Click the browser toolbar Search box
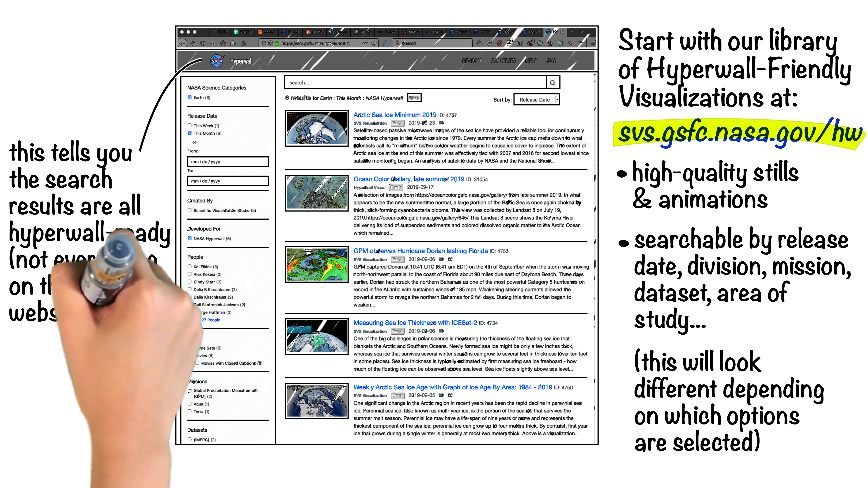The height and width of the screenshot is (488, 868). click(433, 43)
